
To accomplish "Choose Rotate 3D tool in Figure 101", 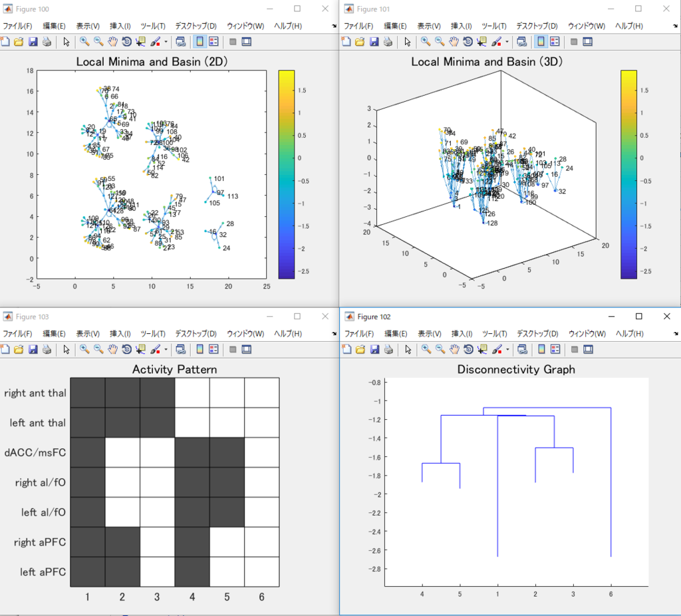I will point(468,42).
